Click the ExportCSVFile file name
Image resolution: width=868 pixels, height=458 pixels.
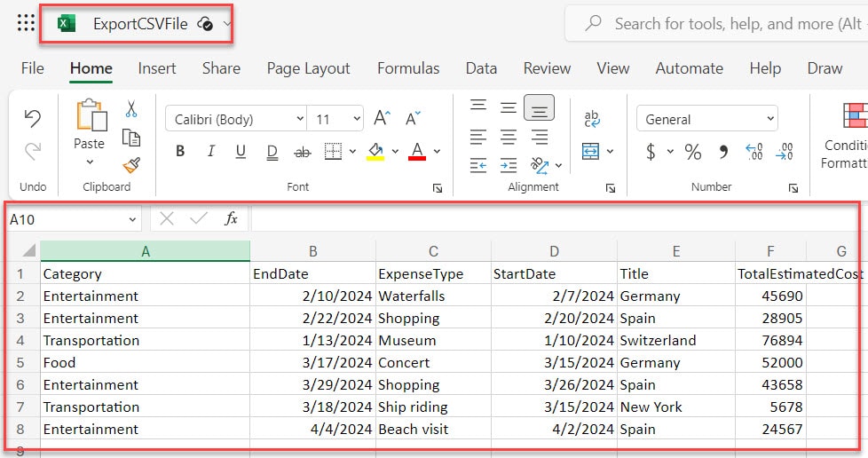[x=140, y=24]
